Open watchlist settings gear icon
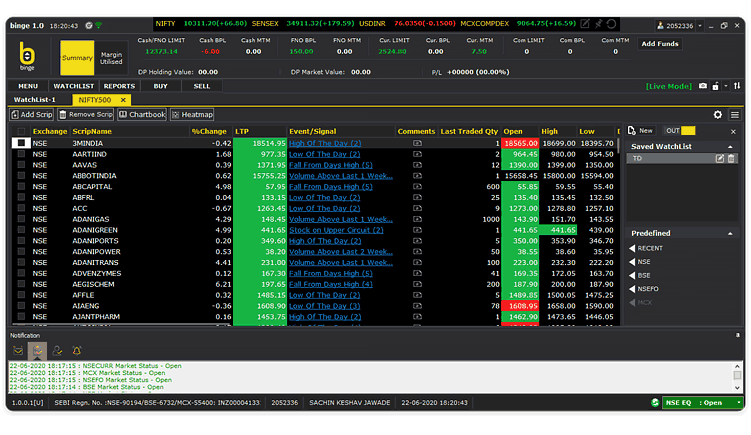751x435 pixels. (717, 114)
